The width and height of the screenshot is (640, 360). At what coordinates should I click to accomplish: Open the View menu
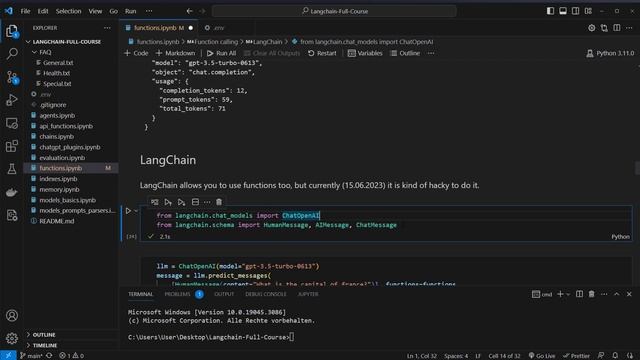[x=95, y=11]
